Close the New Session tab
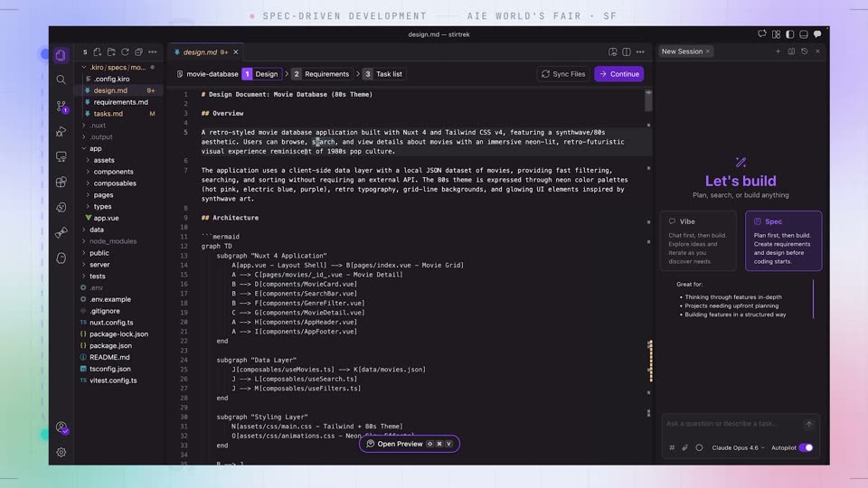Screen dimensions: 868x488 pyautogui.click(x=707, y=52)
